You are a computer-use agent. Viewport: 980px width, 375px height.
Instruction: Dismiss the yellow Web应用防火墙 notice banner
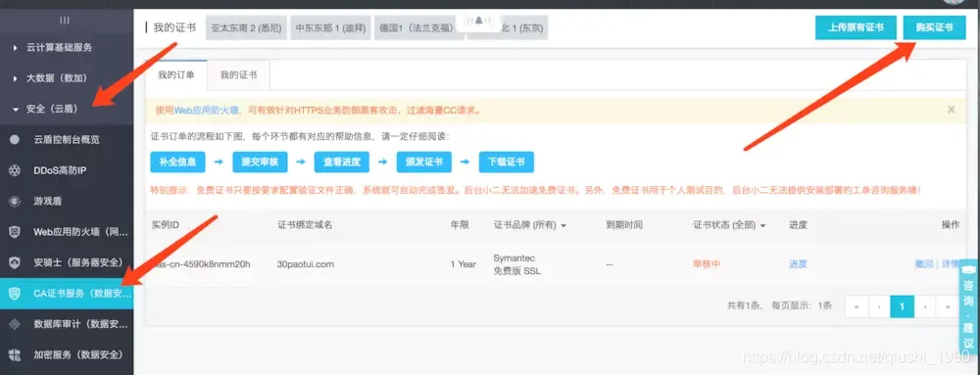click(x=951, y=110)
